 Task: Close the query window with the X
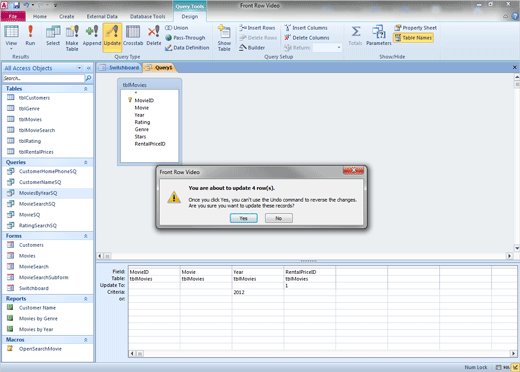coord(514,67)
